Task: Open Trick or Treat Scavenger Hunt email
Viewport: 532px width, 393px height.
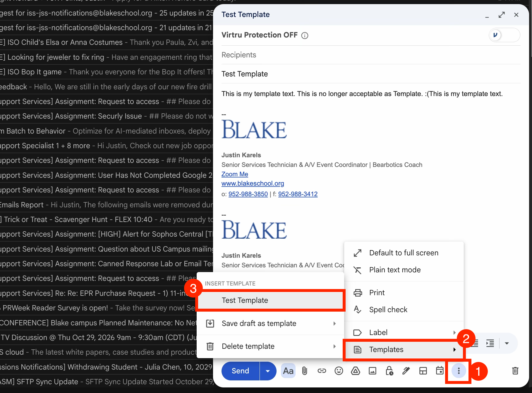Action: [107, 219]
